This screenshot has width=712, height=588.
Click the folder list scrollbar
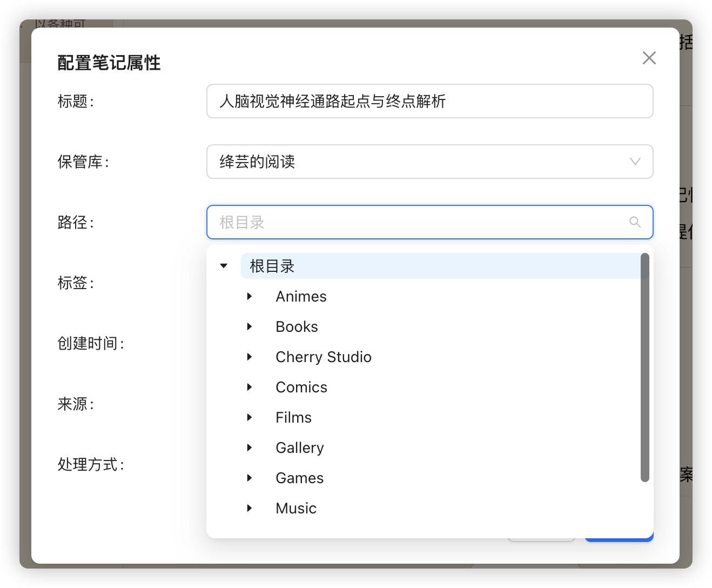coord(644,367)
